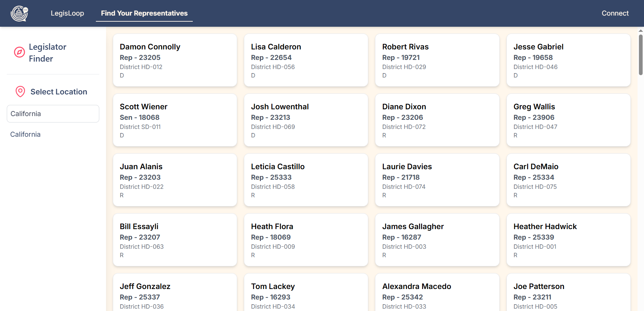This screenshot has height=311, width=644.
Task: Open the LegisLoop page
Action: pos(67,13)
